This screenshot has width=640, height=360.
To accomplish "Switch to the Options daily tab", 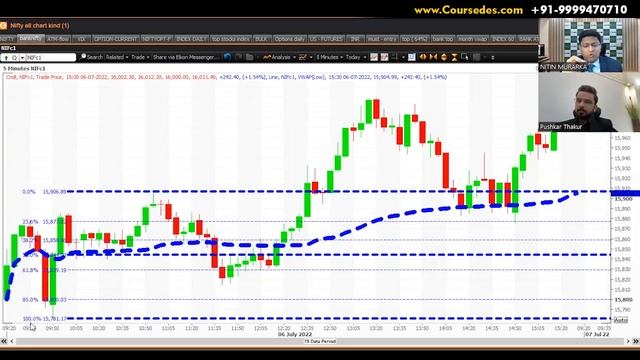I will click(290, 39).
